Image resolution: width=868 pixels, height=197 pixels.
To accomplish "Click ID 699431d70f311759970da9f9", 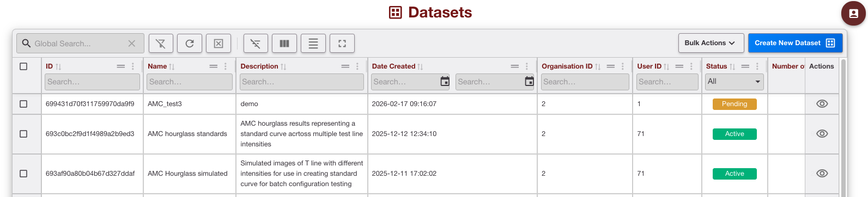I will [x=90, y=104].
